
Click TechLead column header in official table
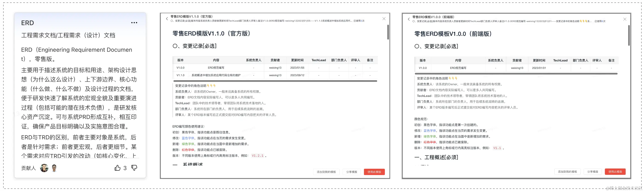319,60
